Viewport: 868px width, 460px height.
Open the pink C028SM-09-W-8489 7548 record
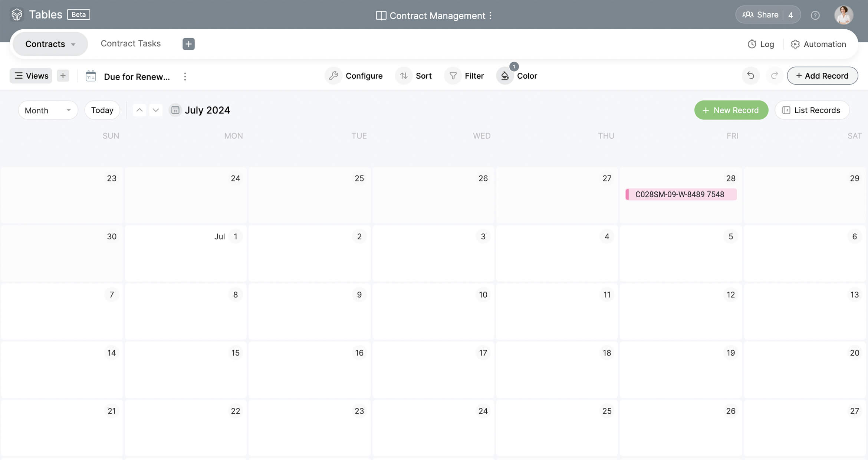[681, 194]
